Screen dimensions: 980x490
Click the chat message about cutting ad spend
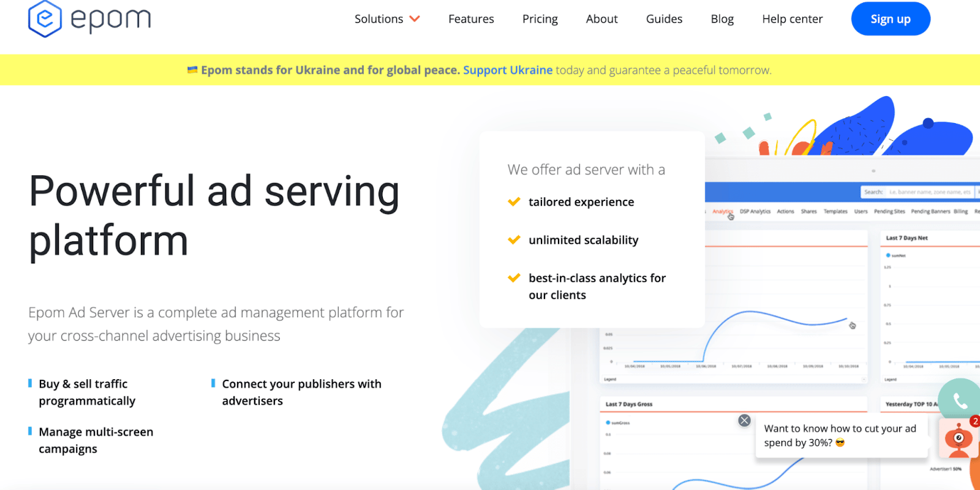[840, 435]
